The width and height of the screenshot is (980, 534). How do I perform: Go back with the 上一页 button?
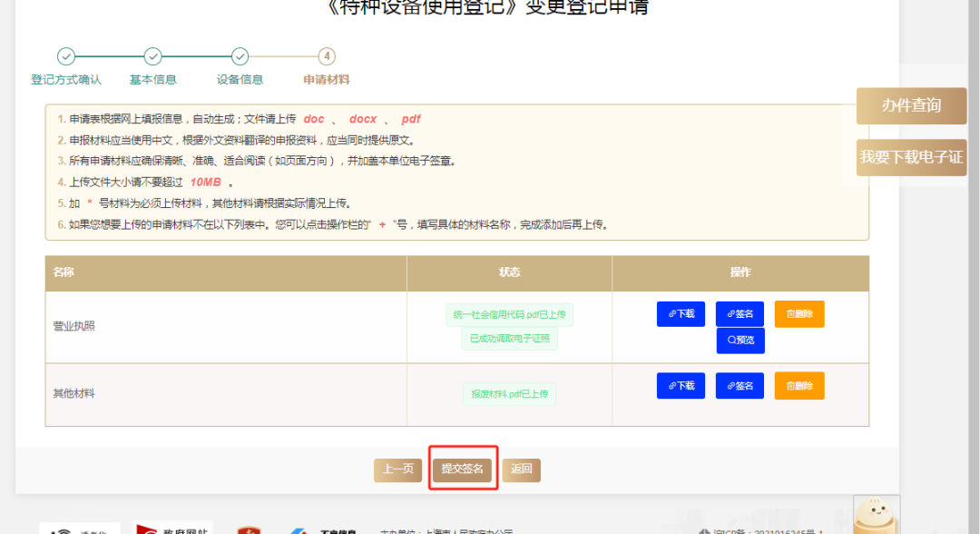pyautogui.click(x=397, y=470)
